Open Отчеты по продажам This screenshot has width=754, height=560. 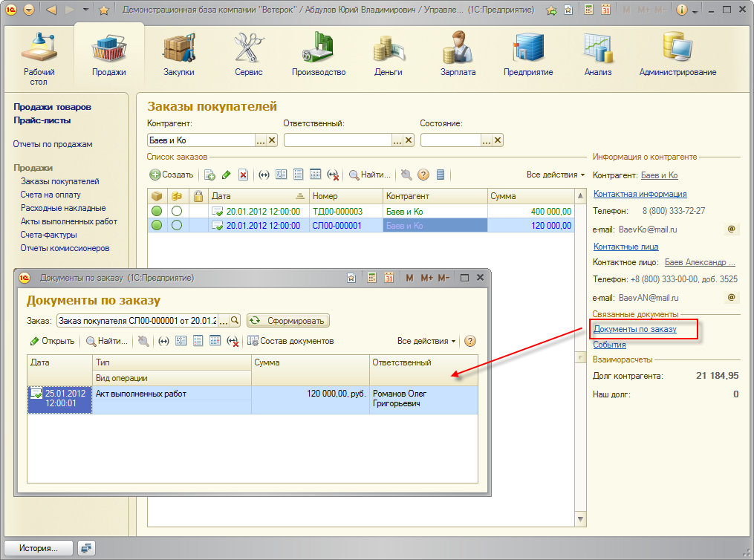pyautogui.click(x=53, y=144)
